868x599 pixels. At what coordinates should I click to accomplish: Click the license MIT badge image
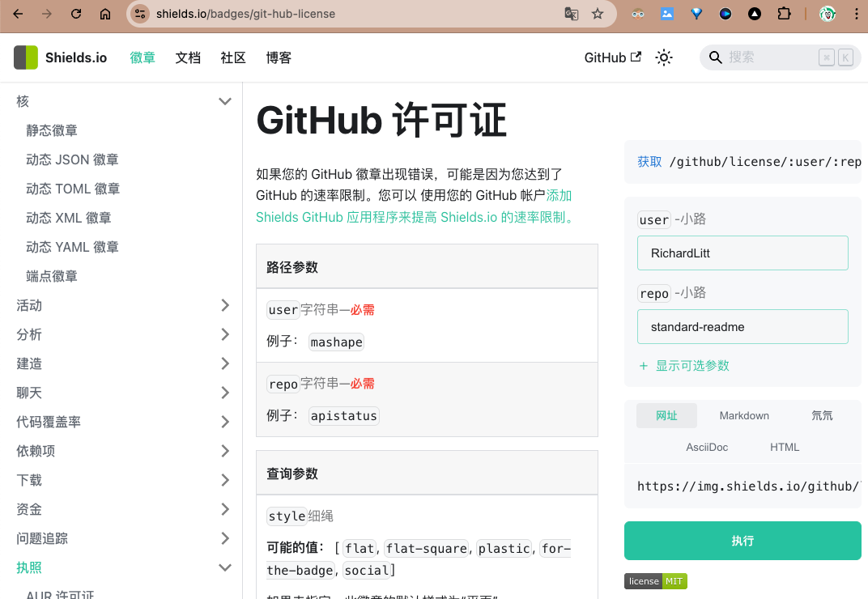click(655, 581)
